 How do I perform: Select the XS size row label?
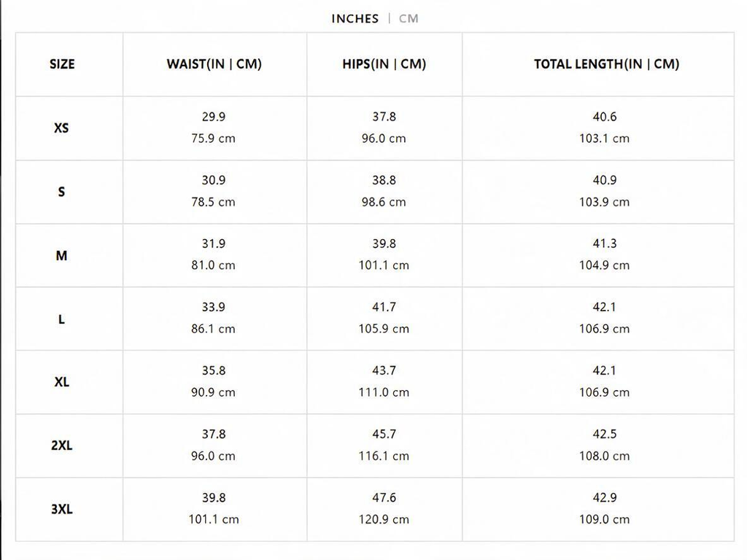coord(61,128)
